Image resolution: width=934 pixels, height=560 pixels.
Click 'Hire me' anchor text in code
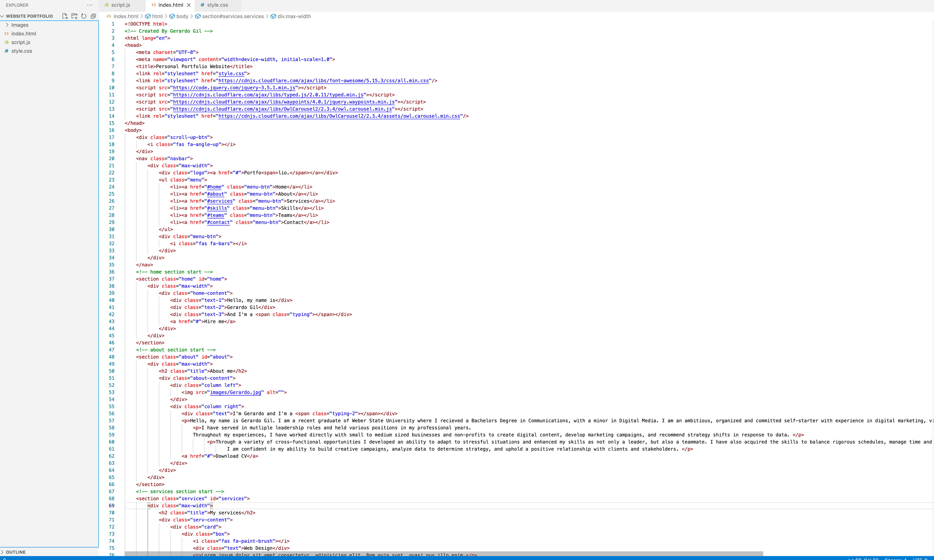tap(214, 322)
